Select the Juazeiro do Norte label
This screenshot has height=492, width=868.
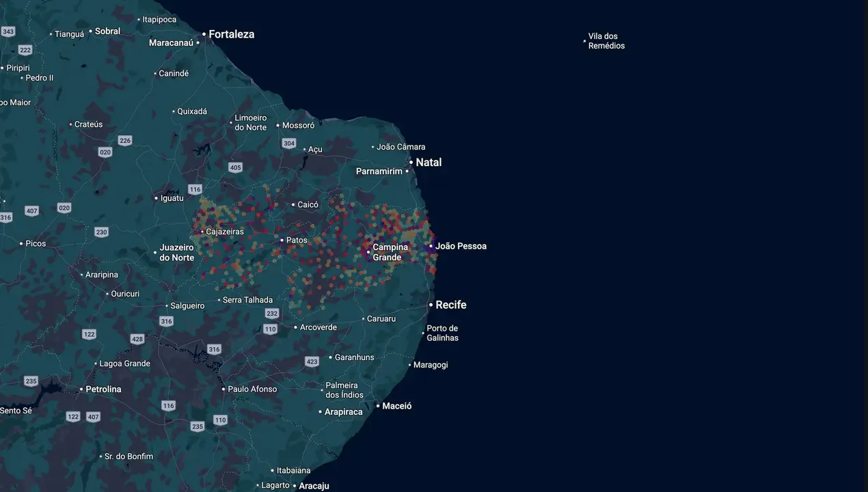click(177, 253)
